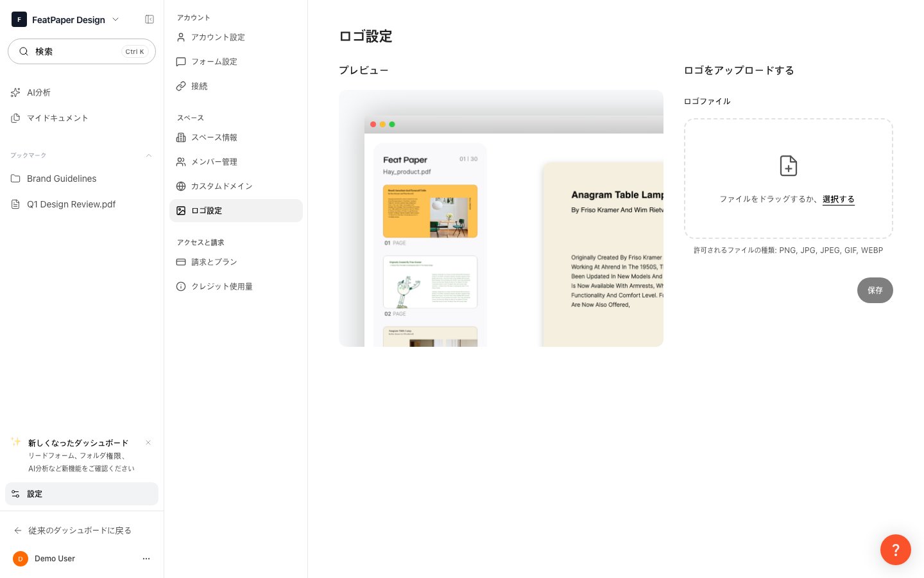Viewport: 924px width, 578px height.
Task: Click the building icon beside スペース情報
Action: coord(181,137)
